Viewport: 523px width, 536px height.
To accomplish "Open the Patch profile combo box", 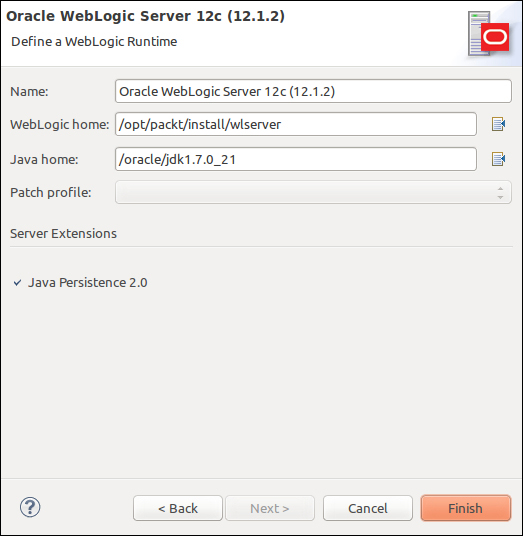I will (x=313, y=192).
